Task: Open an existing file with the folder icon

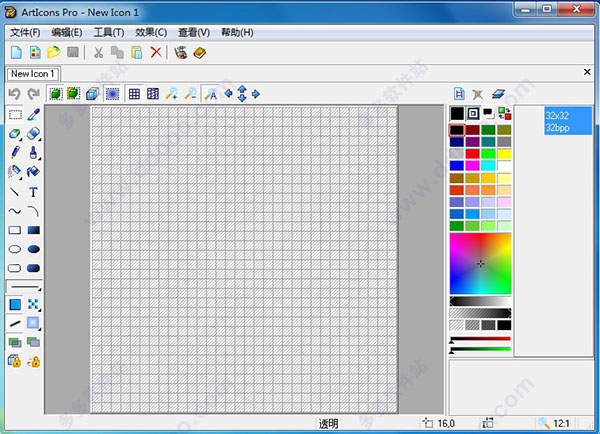Action: pyautogui.click(x=54, y=52)
